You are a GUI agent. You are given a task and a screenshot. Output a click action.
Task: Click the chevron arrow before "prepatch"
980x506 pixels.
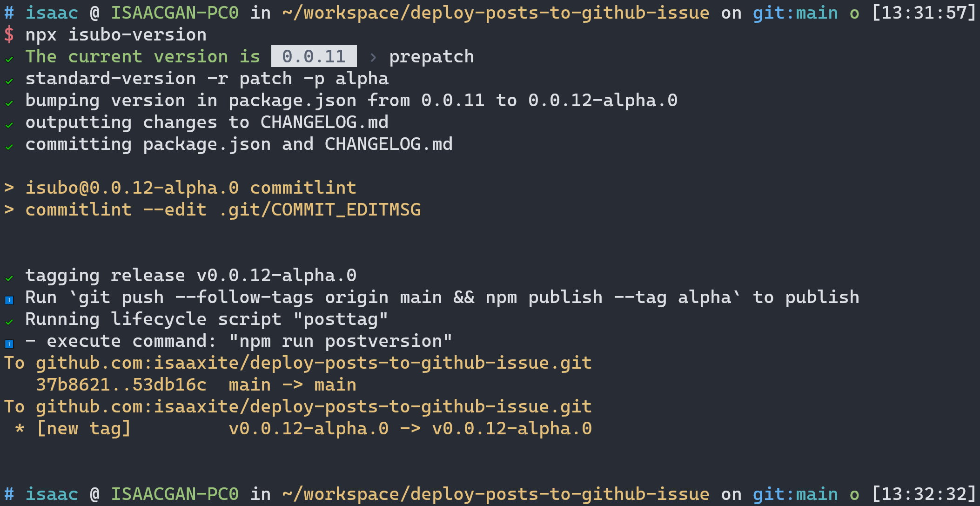click(x=373, y=57)
